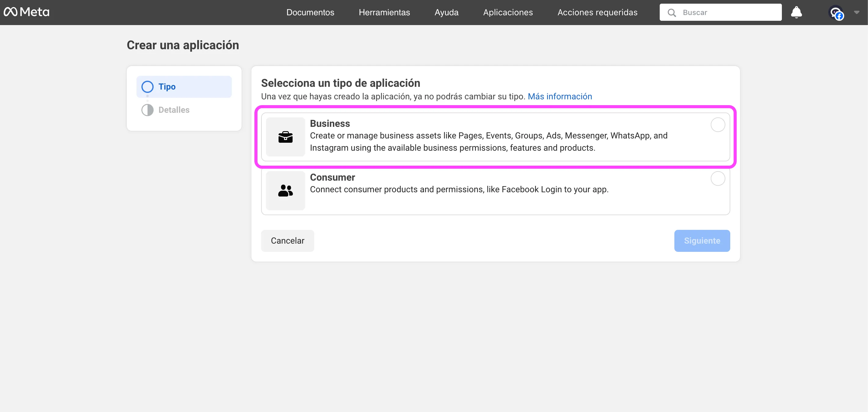This screenshot has height=412, width=868.
Task: Open the notifications bell
Action: 796,12
